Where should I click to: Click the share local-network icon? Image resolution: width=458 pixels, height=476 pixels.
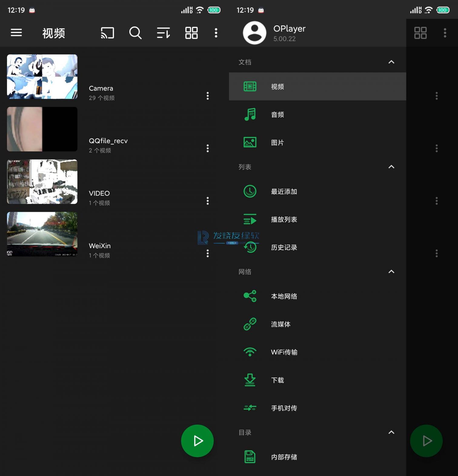(x=250, y=296)
